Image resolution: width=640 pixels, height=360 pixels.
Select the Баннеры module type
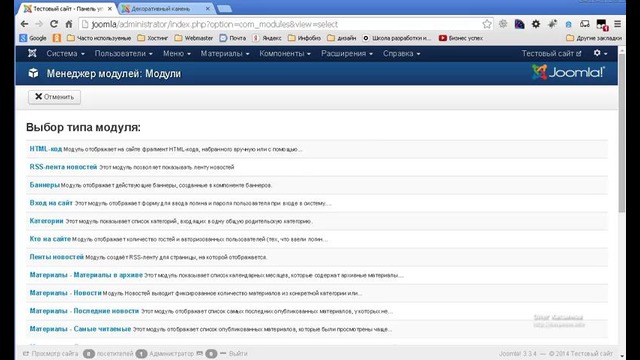pyautogui.click(x=44, y=185)
